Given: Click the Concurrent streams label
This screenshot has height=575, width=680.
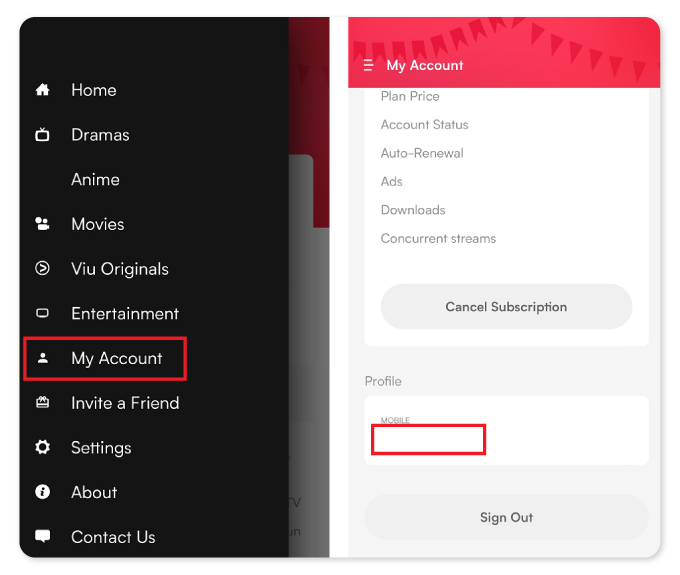Looking at the screenshot, I should [438, 238].
